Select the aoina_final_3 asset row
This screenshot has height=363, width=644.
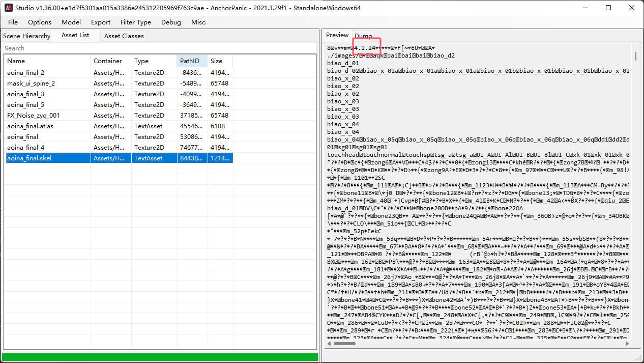pyautogui.click(x=119, y=94)
